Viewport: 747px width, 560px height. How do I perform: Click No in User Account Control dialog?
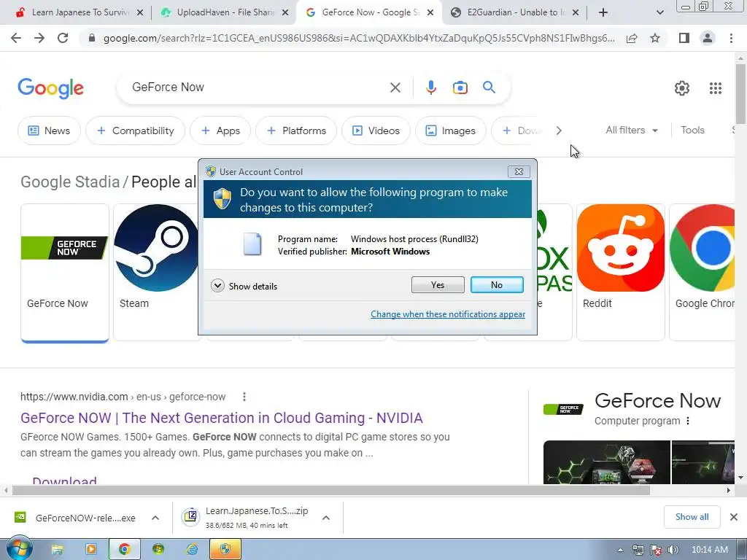[497, 285]
